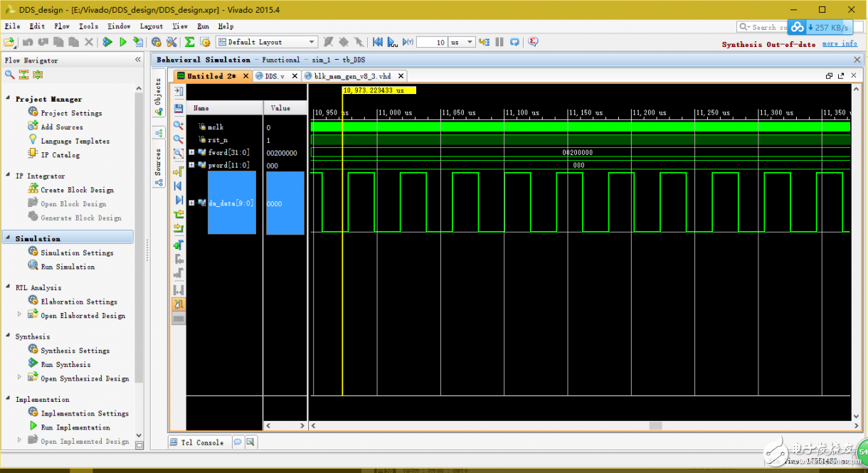Click the Restart Simulation toolbar icon

pos(377,42)
